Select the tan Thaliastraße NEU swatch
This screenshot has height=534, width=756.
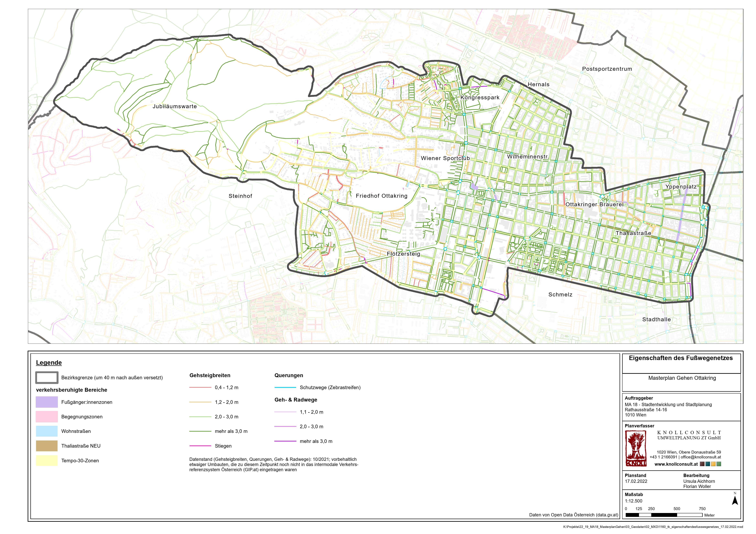coord(47,446)
